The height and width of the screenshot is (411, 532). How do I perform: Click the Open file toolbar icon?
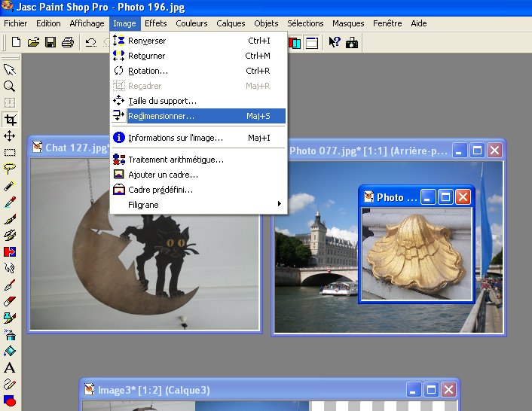click(33, 42)
